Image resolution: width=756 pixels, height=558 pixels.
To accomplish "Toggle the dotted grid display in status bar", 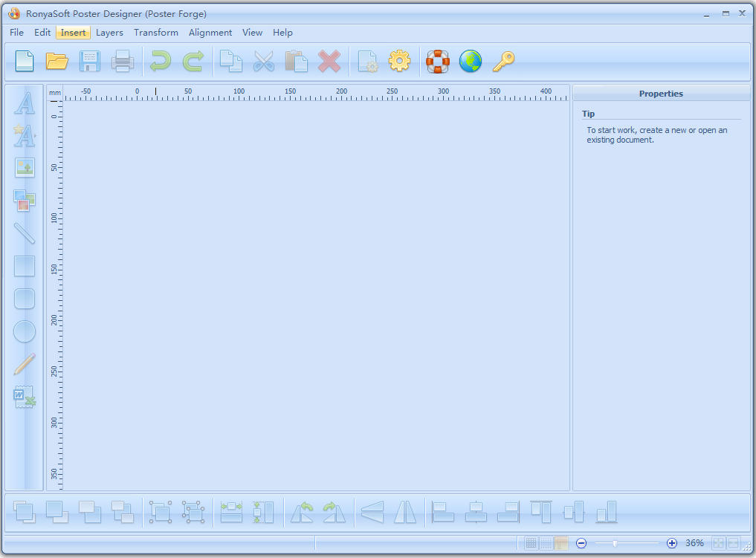I will point(546,543).
